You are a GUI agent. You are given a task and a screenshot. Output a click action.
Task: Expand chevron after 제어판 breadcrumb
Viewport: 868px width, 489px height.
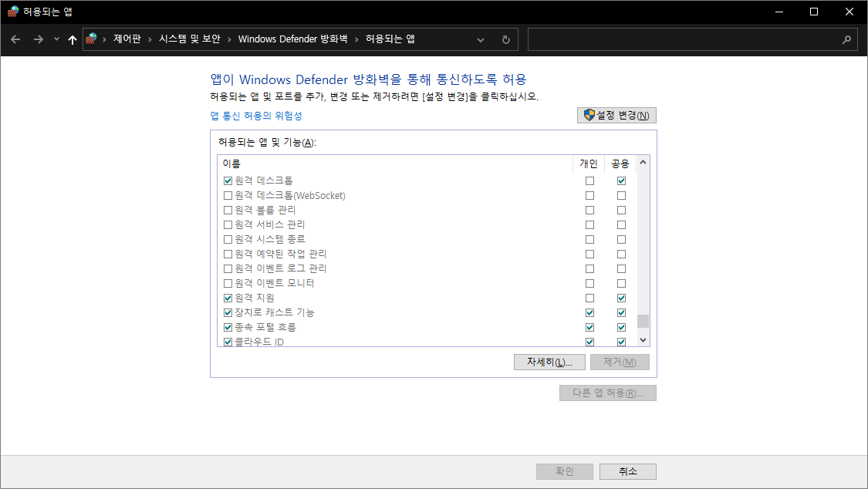(x=150, y=39)
